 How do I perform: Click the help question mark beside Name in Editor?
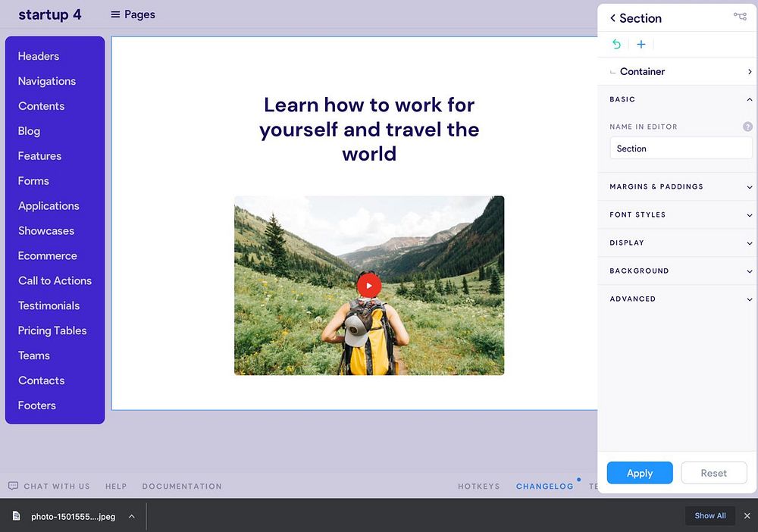click(x=747, y=127)
